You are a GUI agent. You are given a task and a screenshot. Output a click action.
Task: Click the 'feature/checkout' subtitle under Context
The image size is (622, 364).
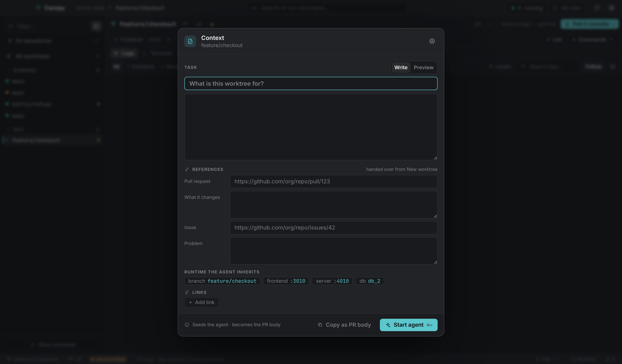point(222,45)
